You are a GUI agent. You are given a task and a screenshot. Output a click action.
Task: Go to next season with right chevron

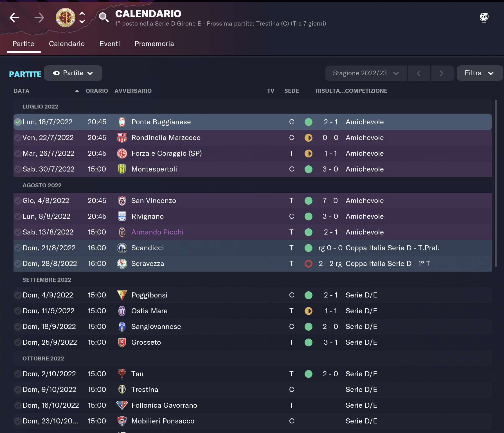click(442, 73)
